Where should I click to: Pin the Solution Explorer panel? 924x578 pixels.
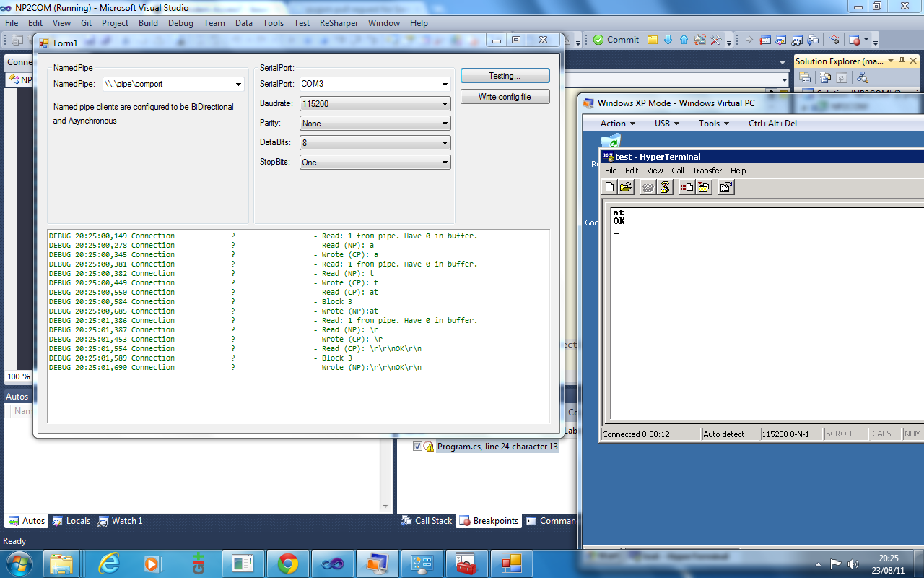pyautogui.click(x=902, y=61)
